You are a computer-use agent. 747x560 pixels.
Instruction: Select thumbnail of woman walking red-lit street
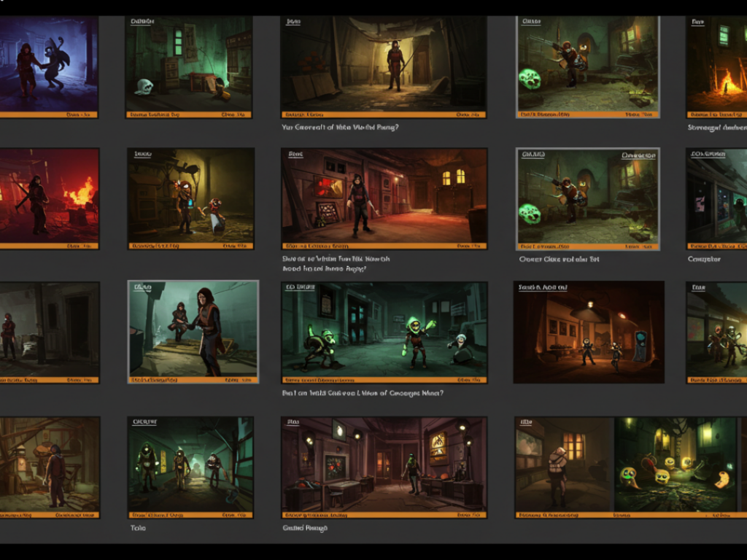click(384, 198)
